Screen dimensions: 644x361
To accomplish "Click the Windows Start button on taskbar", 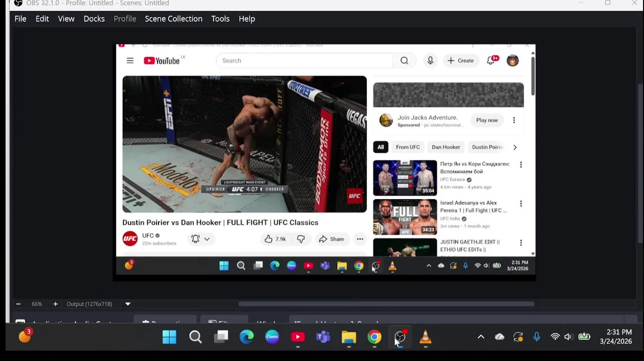I will [170, 337].
